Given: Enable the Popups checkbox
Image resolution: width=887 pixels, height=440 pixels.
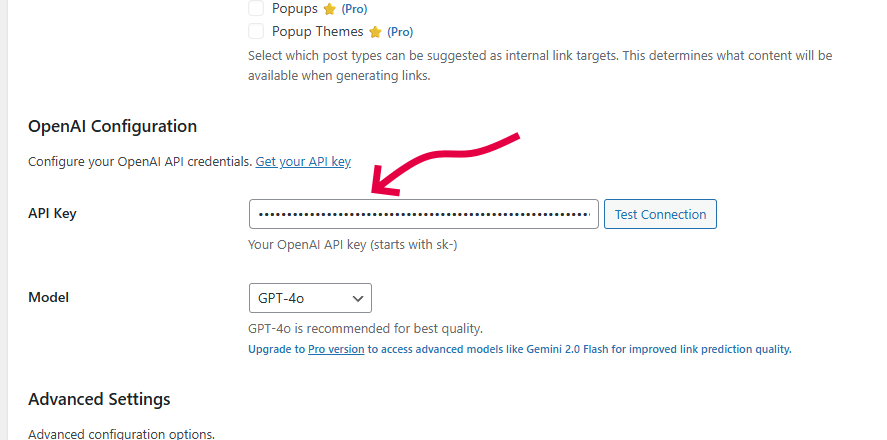Looking at the screenshot, I should 257,8.
